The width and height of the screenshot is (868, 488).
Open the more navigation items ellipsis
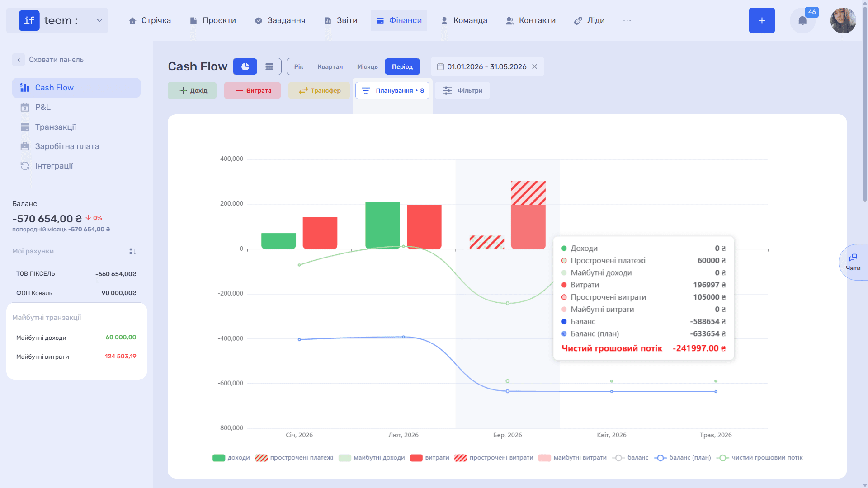tap(627, 21)
